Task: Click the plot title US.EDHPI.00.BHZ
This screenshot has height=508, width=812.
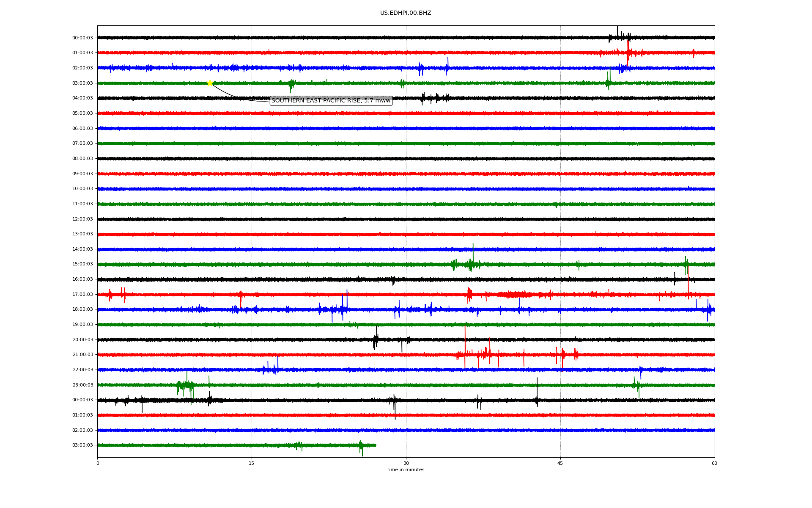Action: pos(406,13)
